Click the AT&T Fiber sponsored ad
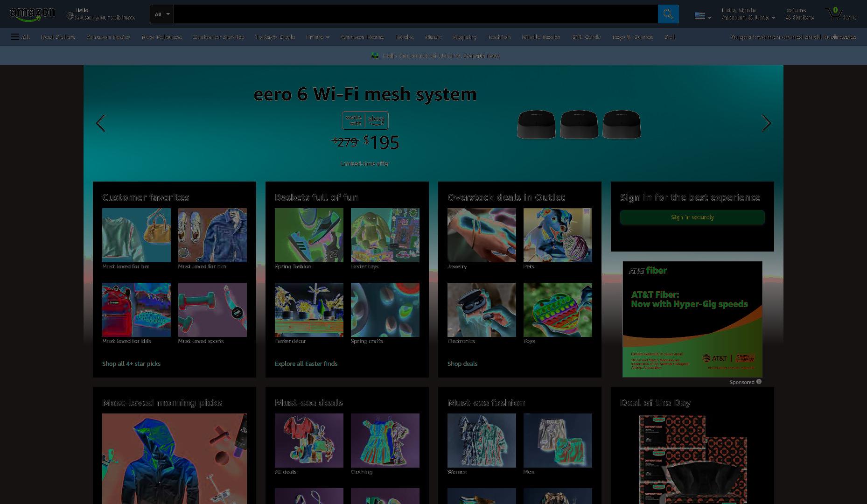The width and height of the screenshot is (867, 504). click(692, 319)
